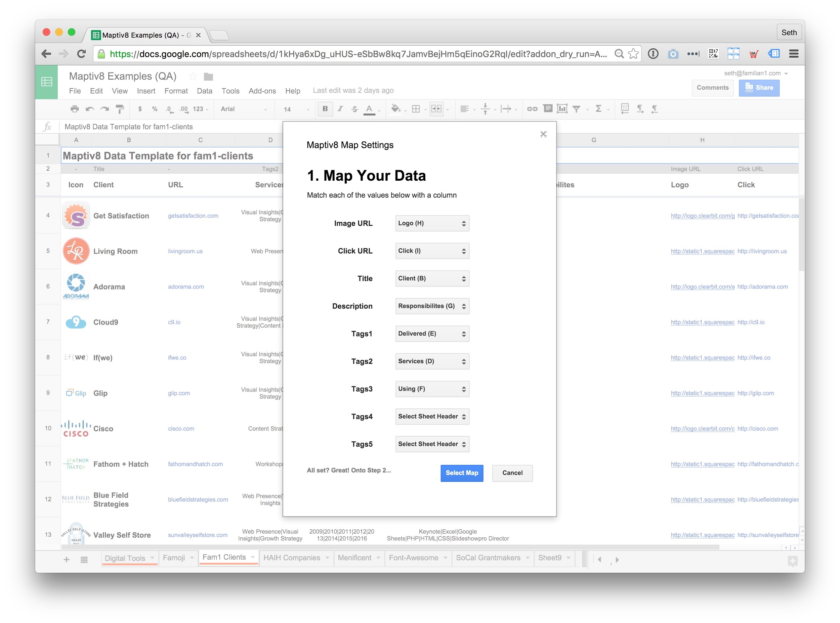Click the Cancel button in dialog

[512, 473]
